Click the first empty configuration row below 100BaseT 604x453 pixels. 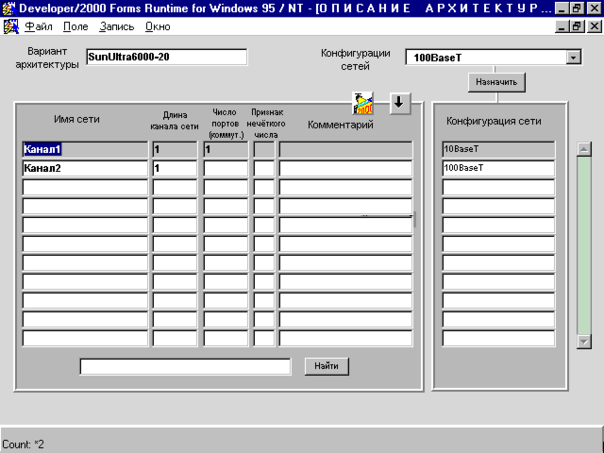pos(498,187)
